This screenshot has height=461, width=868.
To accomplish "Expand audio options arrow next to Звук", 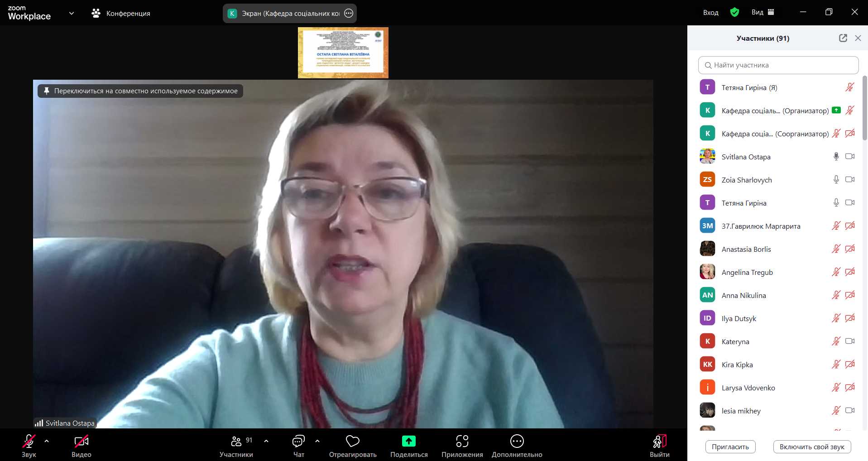I will click(x=47, y=441).
